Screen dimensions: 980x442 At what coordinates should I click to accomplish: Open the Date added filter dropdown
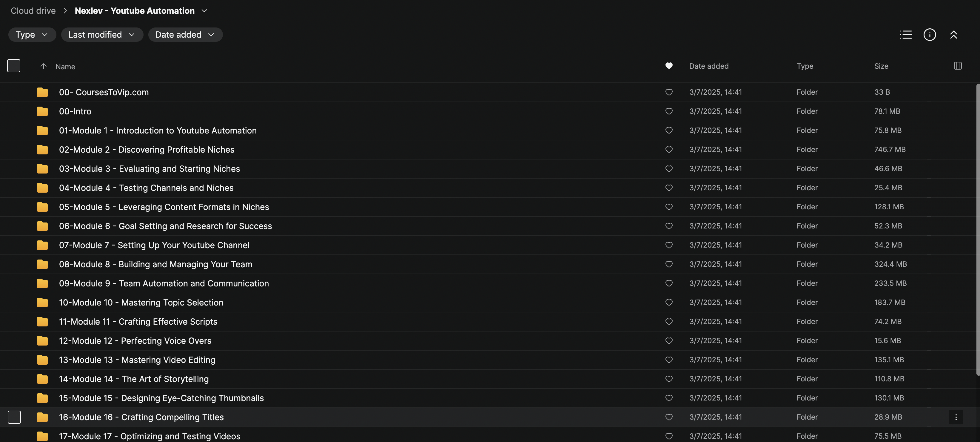185,35
